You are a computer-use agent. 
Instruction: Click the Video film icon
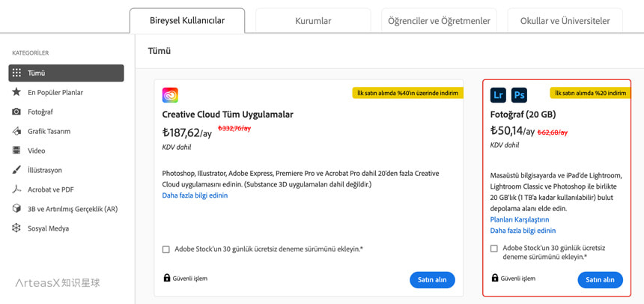tap(16, 151)
